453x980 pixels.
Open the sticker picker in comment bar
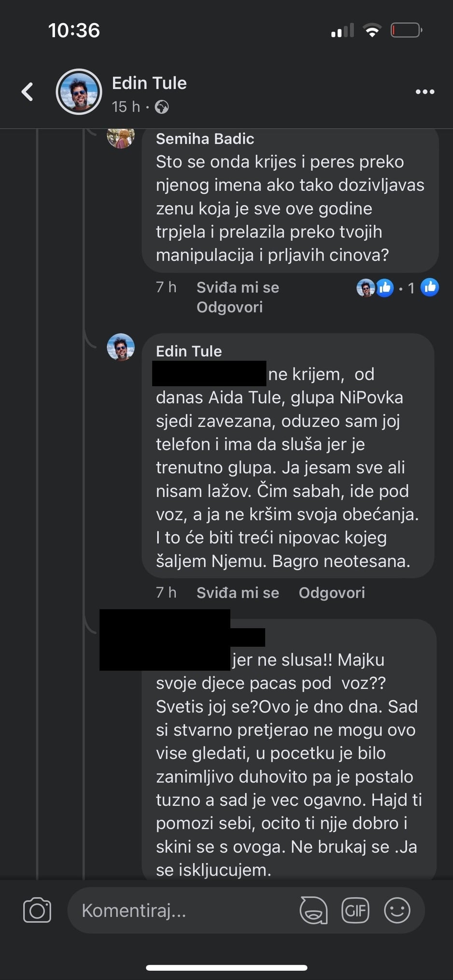[x=313, y=910]
